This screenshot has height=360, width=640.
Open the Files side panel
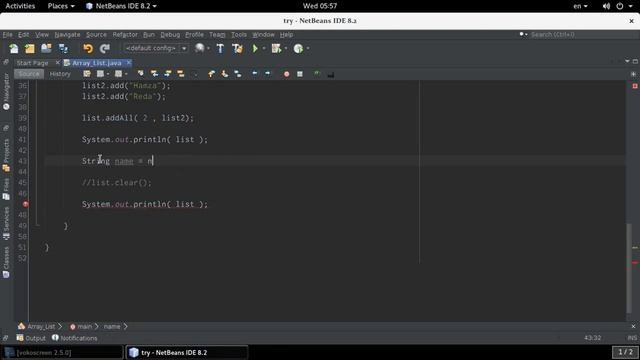[x=6, y=189]
